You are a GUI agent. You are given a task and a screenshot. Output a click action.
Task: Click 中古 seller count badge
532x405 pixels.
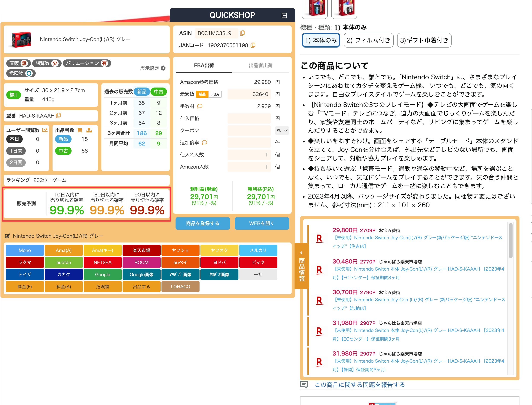[63, 151]
